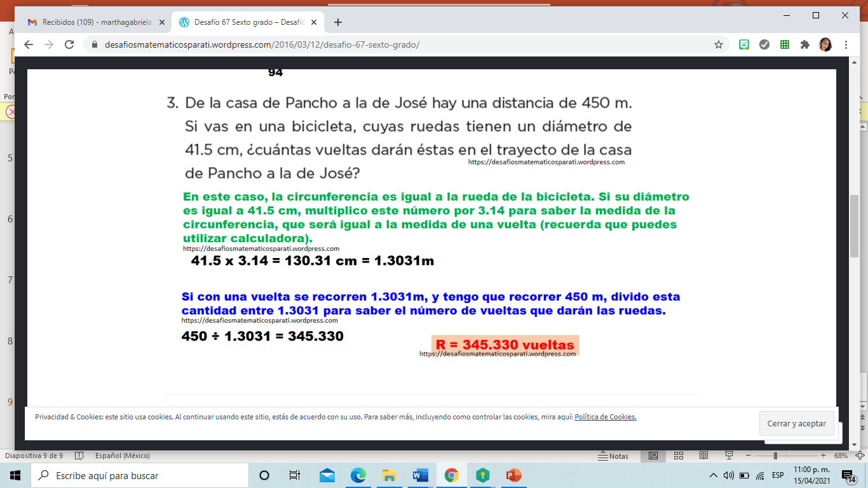Bookmark this page with the star icon
Image resolution: width=868 pixels, height=488 pixels.
[x=719, y=44]
